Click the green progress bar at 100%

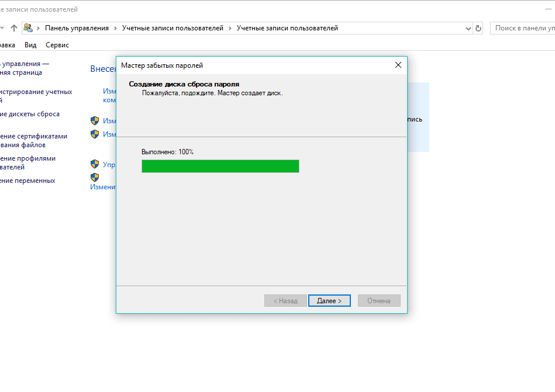point(220,166)
